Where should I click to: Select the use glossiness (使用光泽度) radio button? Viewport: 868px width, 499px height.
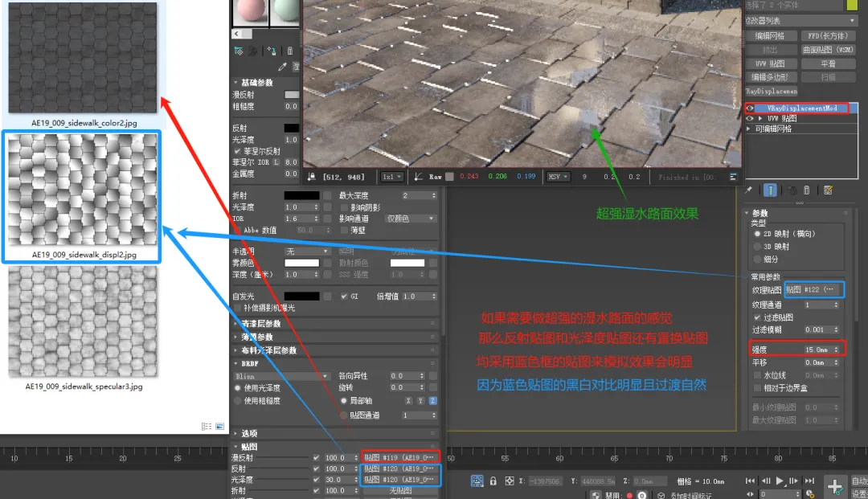[237, 388]
